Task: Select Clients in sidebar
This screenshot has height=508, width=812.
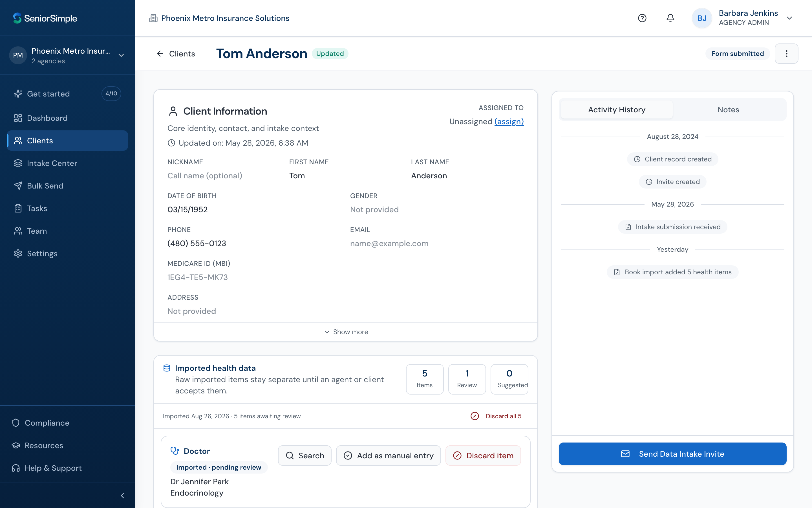Action: [67, 141]
